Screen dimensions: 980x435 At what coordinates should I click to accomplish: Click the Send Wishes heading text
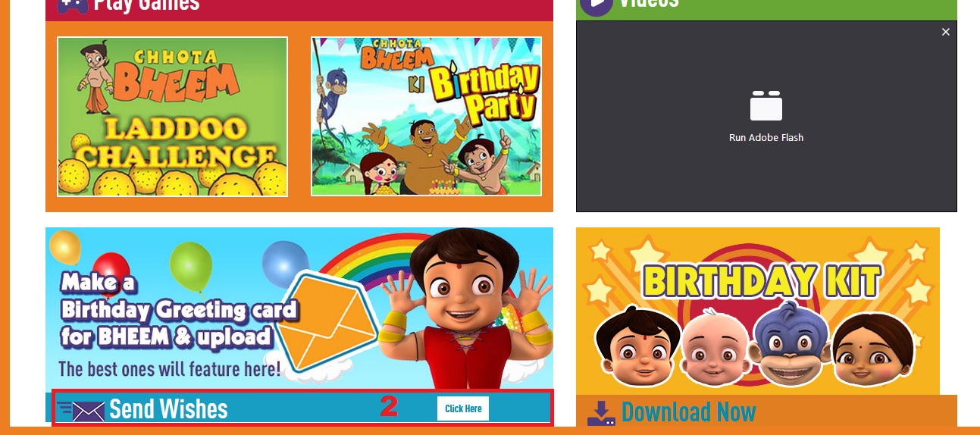click(x=168, y=409)
